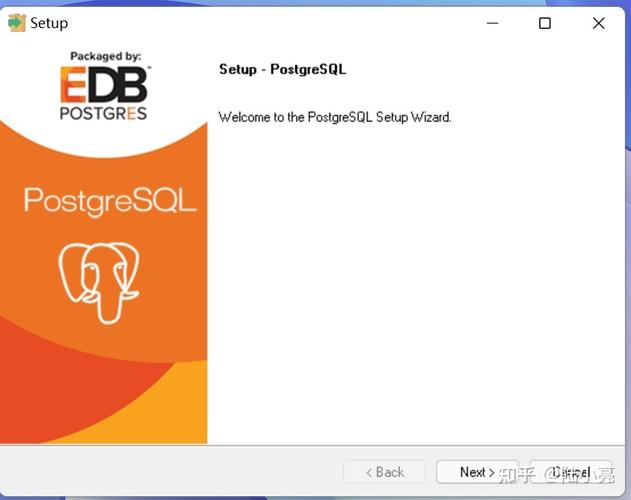Click the Cancel button
Screen dimensions: 631x500
click(571, 472)
